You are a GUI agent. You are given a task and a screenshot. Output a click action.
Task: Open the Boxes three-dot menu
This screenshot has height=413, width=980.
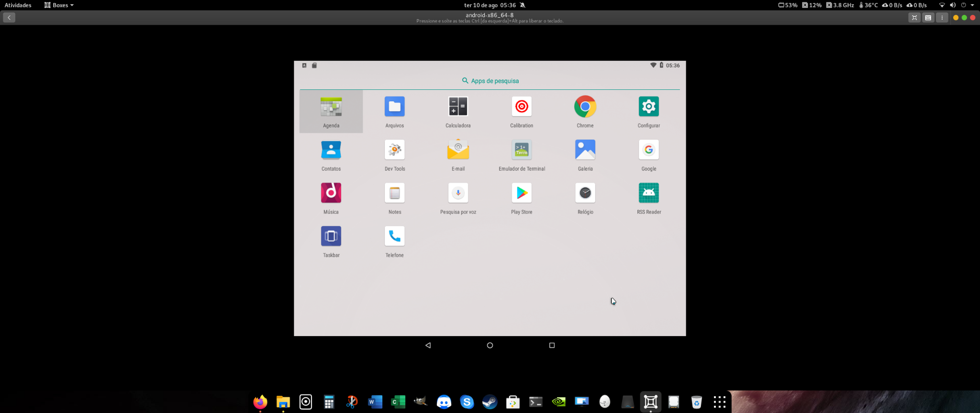(x=942, y=18)
